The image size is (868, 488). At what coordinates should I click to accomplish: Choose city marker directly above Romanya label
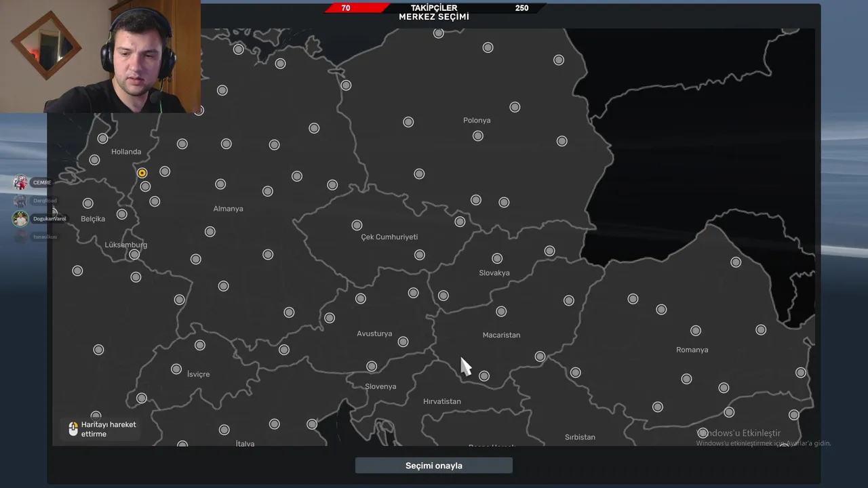coord(696,331)
